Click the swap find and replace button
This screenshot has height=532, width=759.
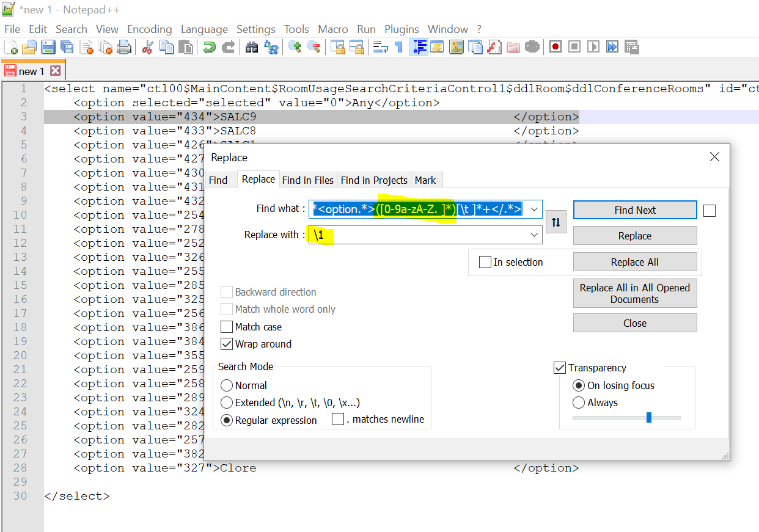tap(555, 222)
